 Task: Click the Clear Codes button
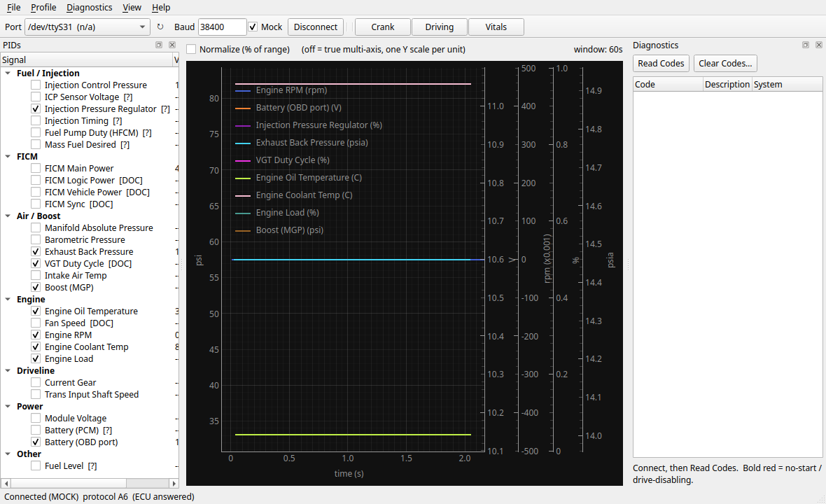tap(725, 63)
